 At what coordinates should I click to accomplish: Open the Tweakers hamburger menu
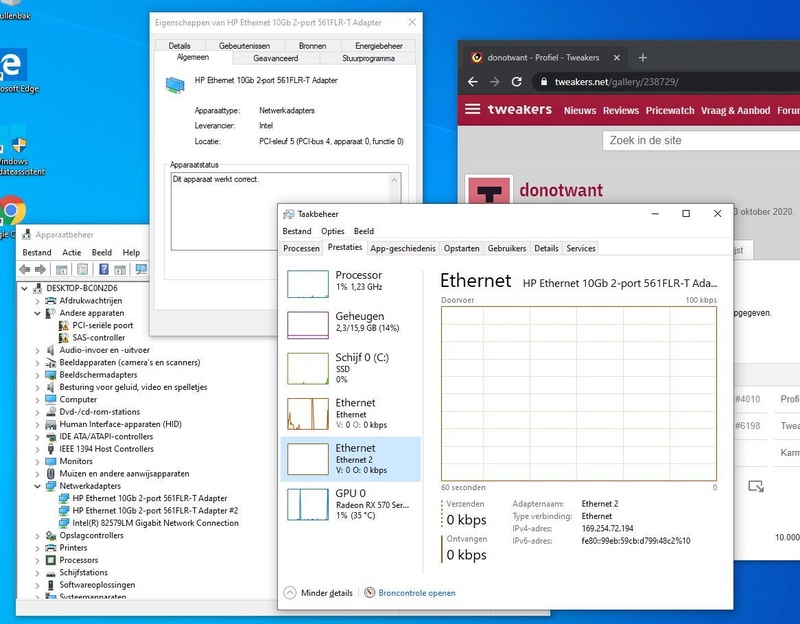tap(472, 109)
